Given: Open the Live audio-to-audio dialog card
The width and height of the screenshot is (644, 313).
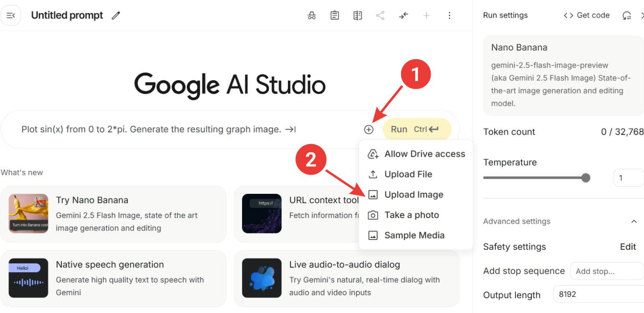Looking at the screenshot, I should pos(346,278).
